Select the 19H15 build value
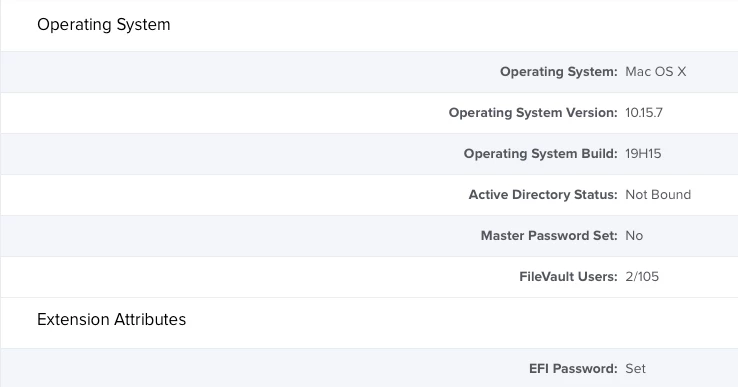The width and height of the screenshot is (738, 387). [643, 153]
